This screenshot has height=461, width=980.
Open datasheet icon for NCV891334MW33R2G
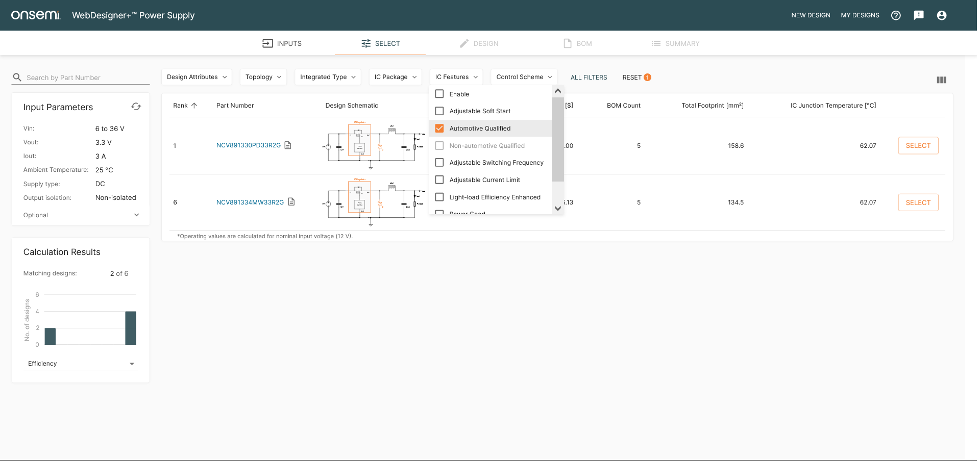coord(291,202)
